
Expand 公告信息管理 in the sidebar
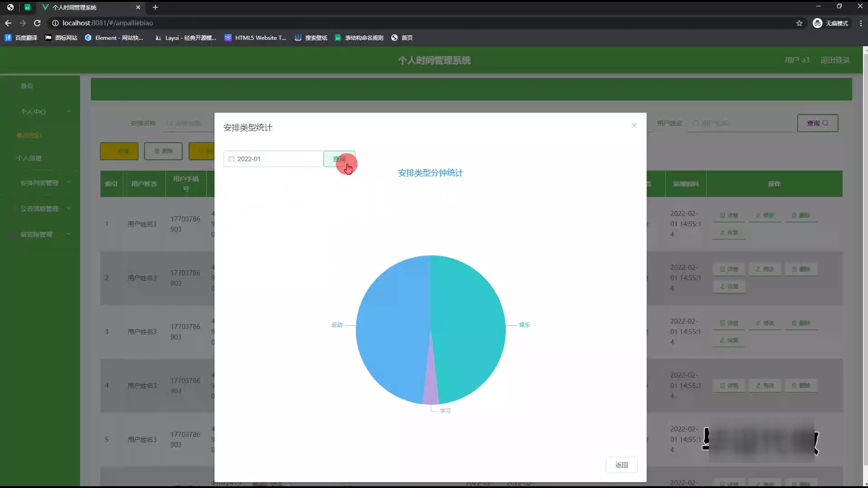(x=40, y=209)
